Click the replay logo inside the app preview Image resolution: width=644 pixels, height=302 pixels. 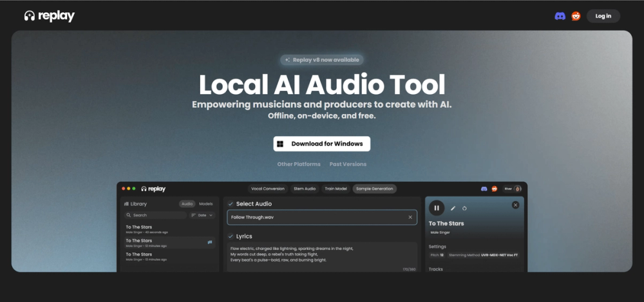click(x=153, y=189)
